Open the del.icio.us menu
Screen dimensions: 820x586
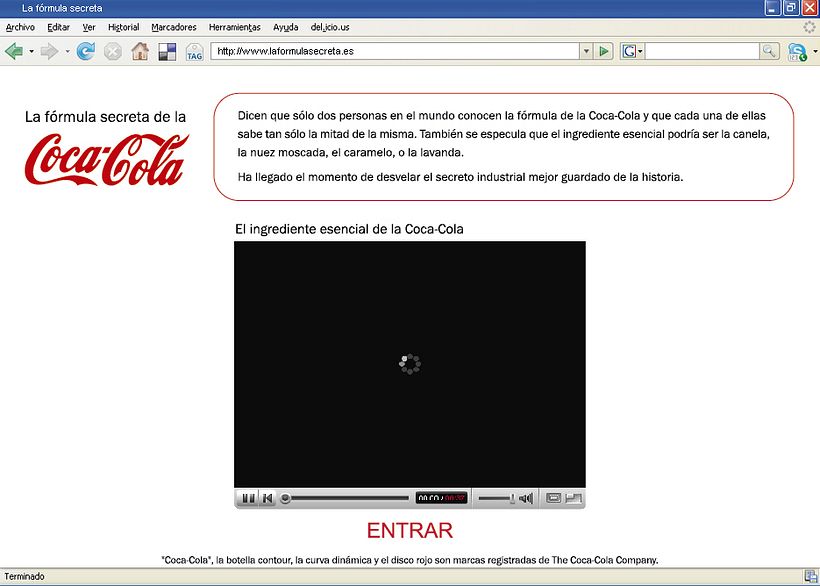pos(329,27)
